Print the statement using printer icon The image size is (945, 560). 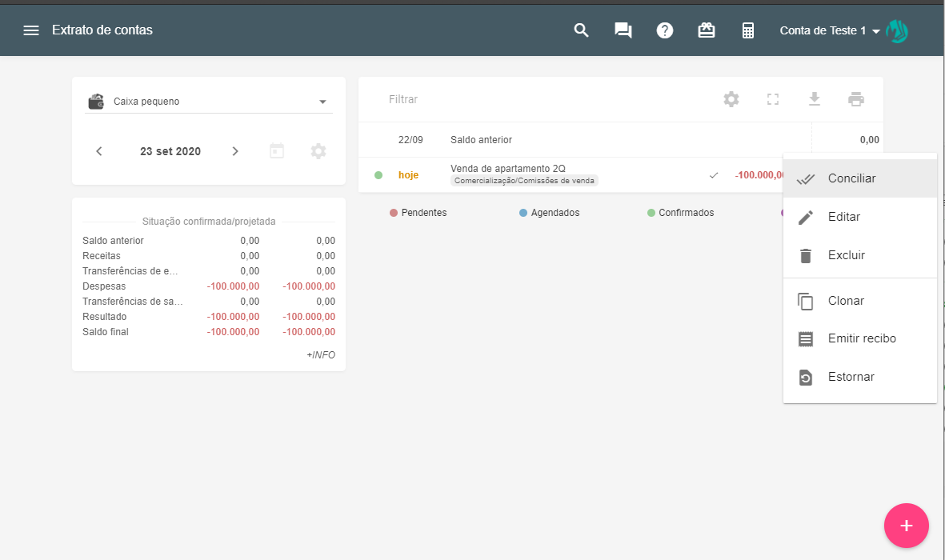pos(856,99)
